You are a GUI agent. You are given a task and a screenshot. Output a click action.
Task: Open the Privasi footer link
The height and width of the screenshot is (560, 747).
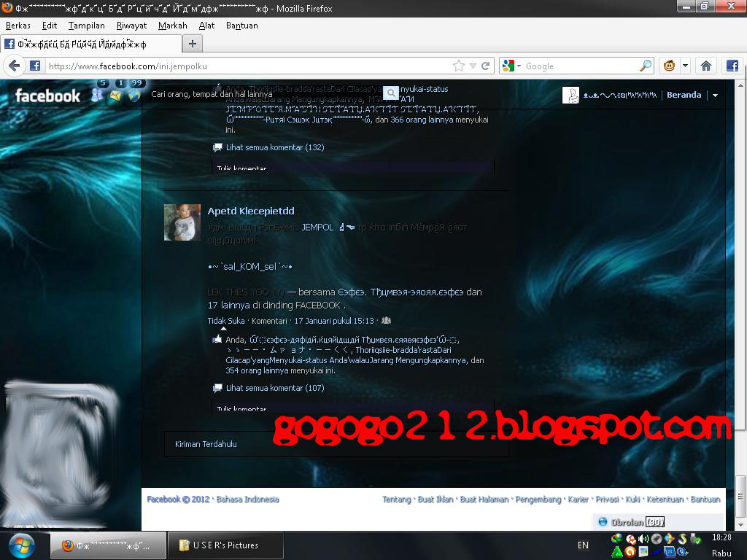[608, 499]
